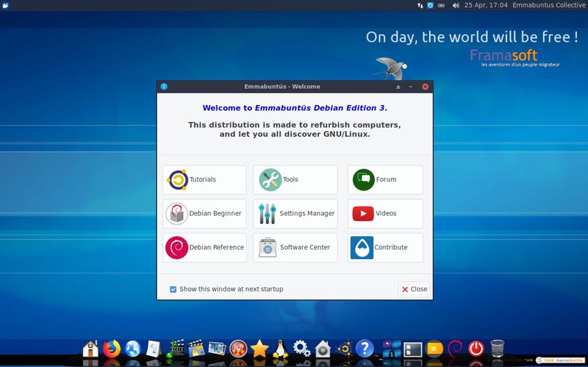Viewport: 588px width, 367px height.
Task: Uncheck Show this window at next startup
Action: (173, 289)
